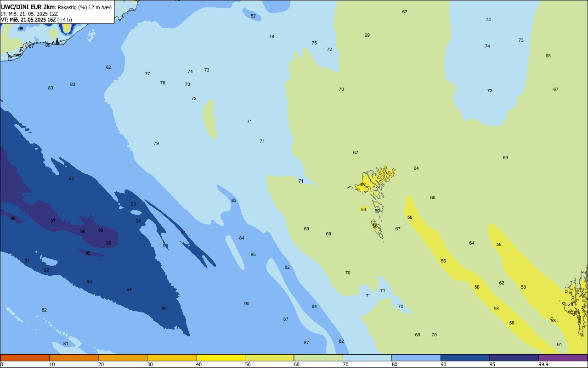The image size is (588, 368).
Task: Click the 10–20 orange legend swatch
Action: (x=73, y=357)
